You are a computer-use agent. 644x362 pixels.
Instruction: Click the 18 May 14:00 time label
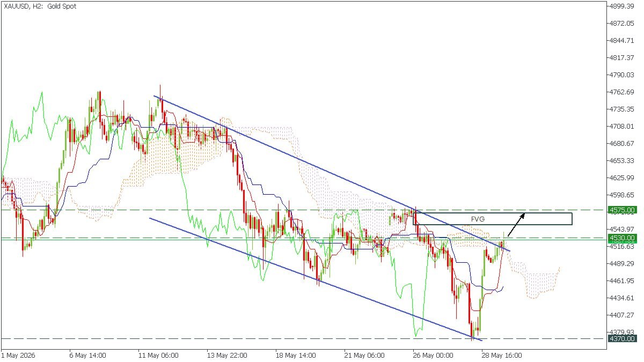295,355
